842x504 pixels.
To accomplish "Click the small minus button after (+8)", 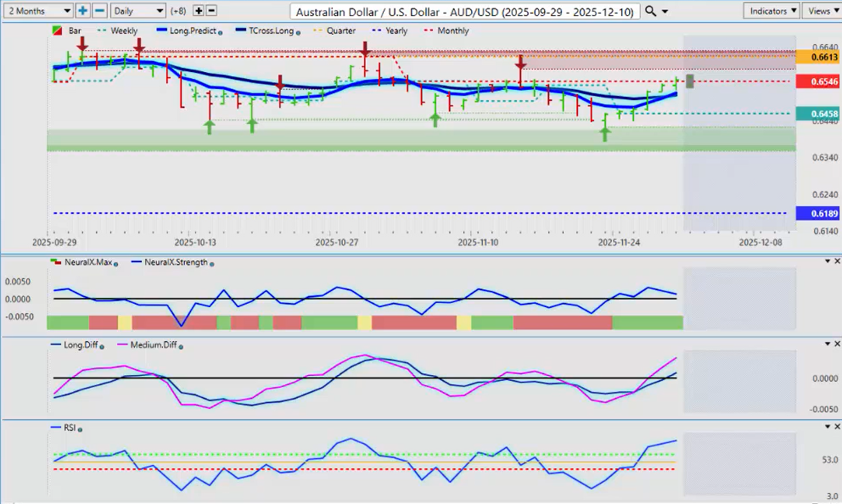I will point(211,11).
